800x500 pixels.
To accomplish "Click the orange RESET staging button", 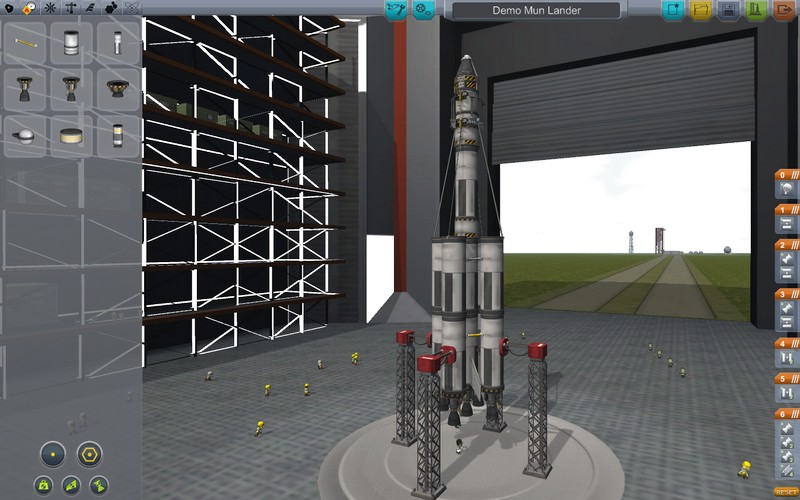I will 786,492.
